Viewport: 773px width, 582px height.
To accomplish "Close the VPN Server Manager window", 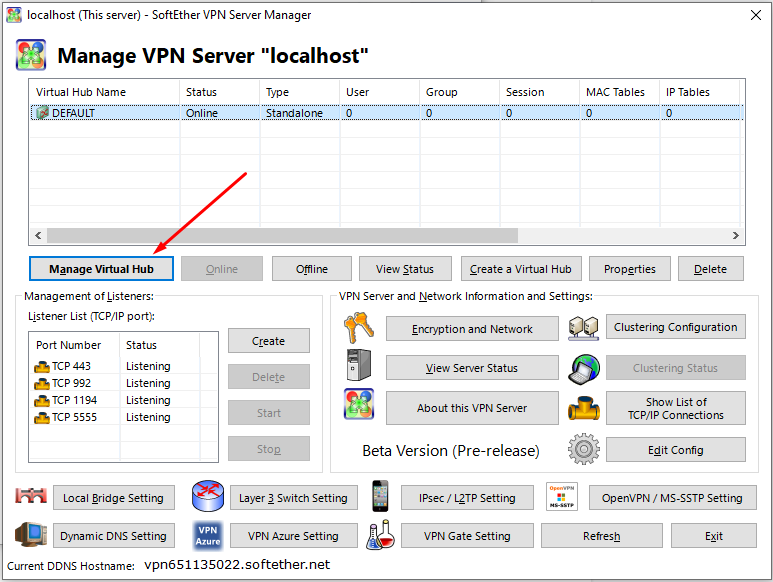I will [756, 15].
